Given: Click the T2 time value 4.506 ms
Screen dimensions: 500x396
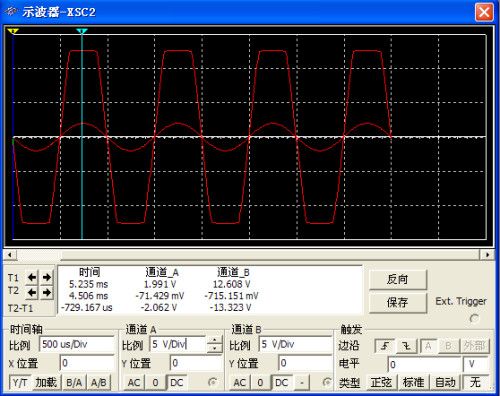Looking at the screenshot, I should [x=89, y=296].
